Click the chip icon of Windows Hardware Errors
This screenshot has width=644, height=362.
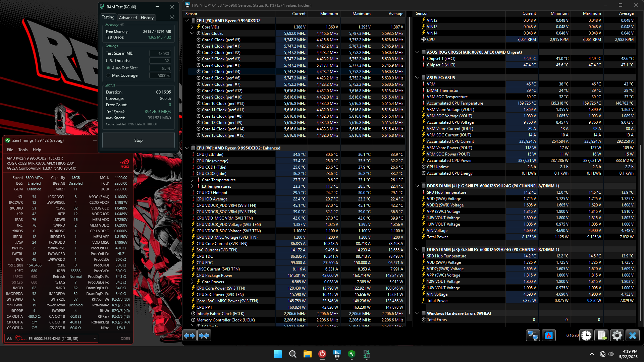pyautogui.click(x=424, y=313)
